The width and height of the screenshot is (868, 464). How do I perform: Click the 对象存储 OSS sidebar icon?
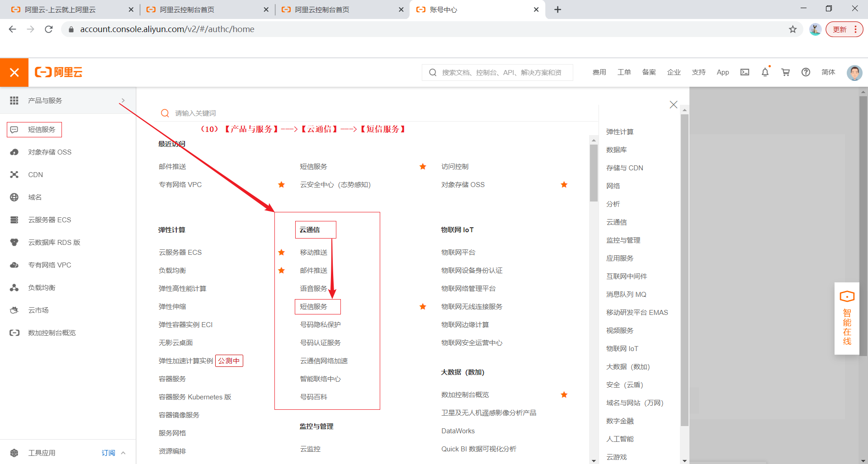(x=14, y=152)
